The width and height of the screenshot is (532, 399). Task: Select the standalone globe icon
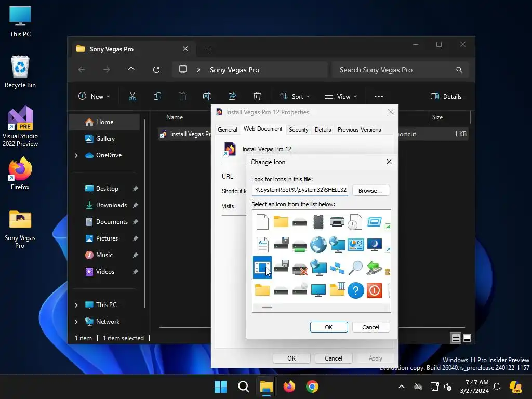(x=318, y=245)
